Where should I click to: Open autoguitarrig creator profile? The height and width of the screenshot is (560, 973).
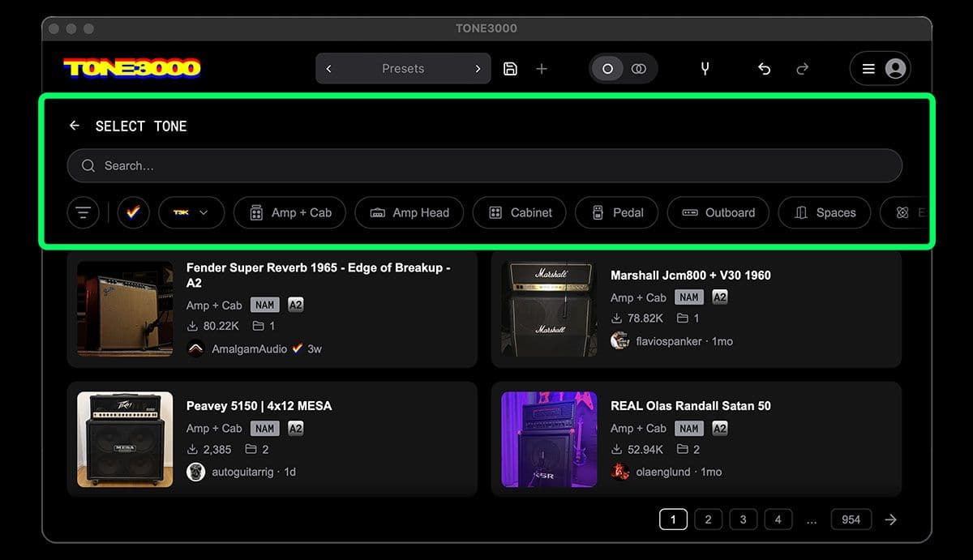click(x=244, y=472)
